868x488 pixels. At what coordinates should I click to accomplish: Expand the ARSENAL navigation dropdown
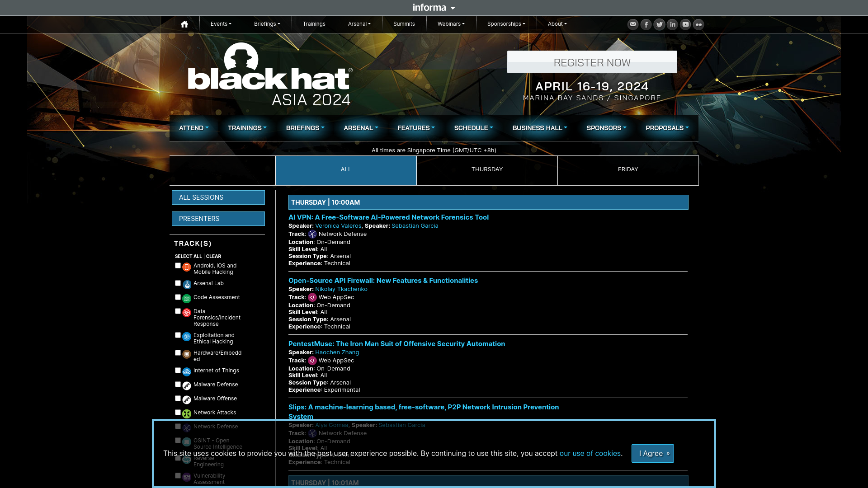tap(361, 127)
